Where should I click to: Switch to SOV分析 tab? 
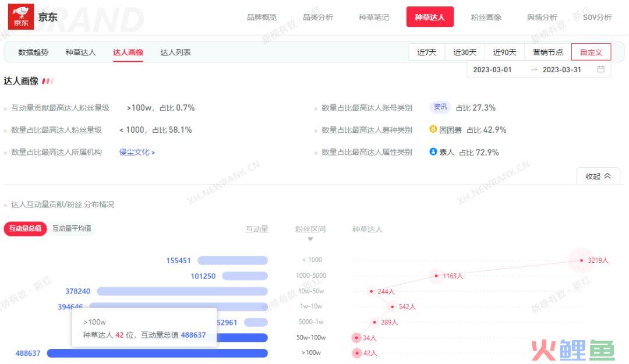[597, 17]
